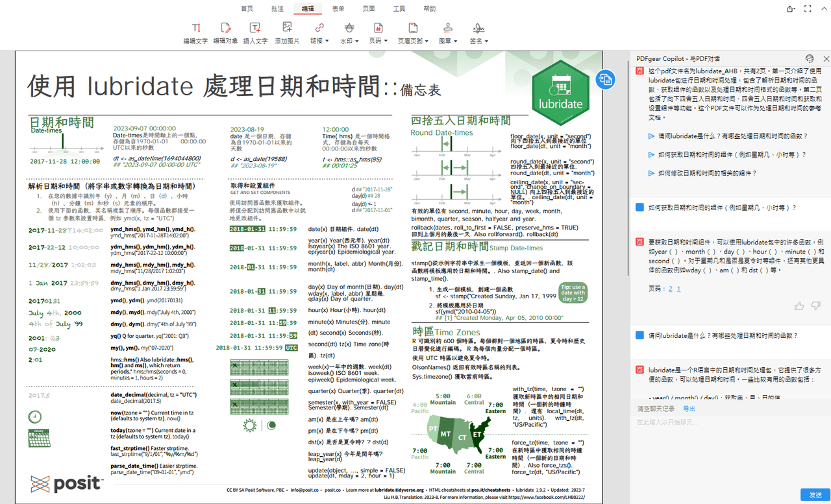Open the 插入文字 (Insert Text) tool
The width and height of the screenshot is (831, 504).
tap(256, 30)
